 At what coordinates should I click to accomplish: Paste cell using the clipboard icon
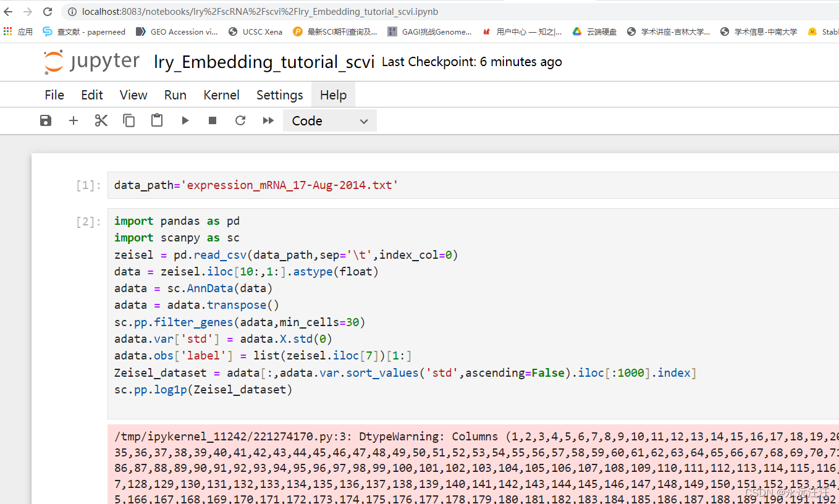tap(157, 120)
